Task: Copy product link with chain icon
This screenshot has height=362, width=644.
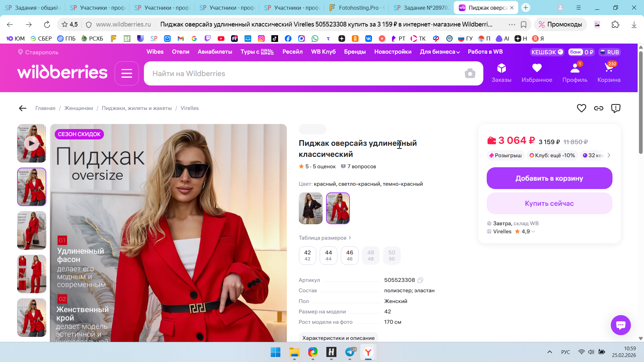Action: point(599,108)
